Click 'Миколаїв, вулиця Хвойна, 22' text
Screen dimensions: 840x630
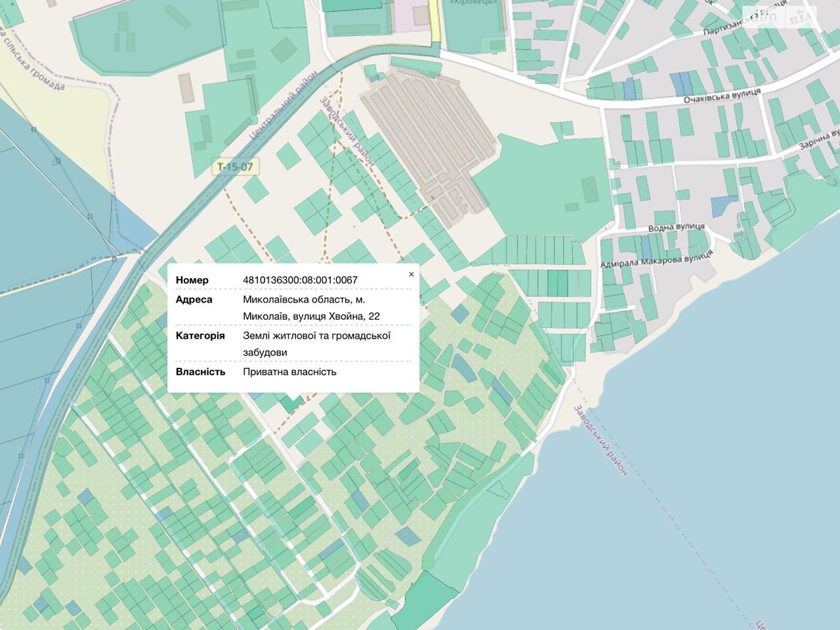[311, 316]
